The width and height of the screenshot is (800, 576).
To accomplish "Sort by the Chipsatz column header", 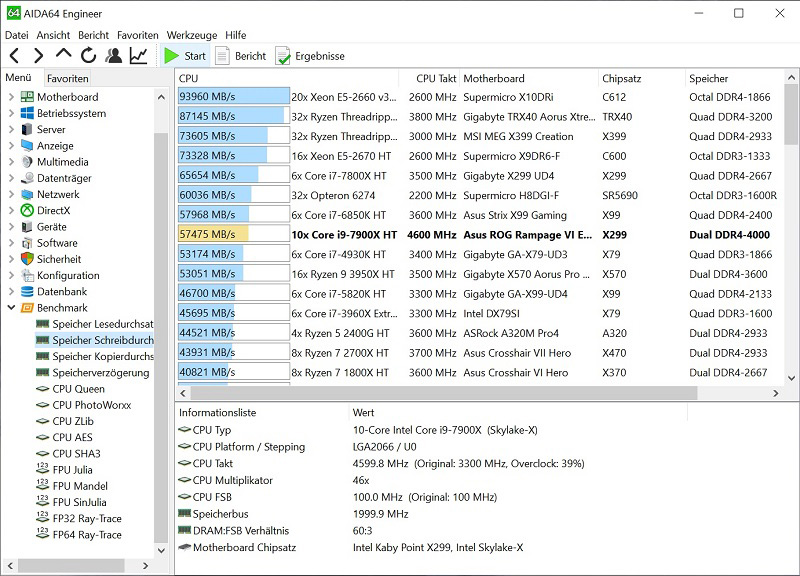I will 641,79.
